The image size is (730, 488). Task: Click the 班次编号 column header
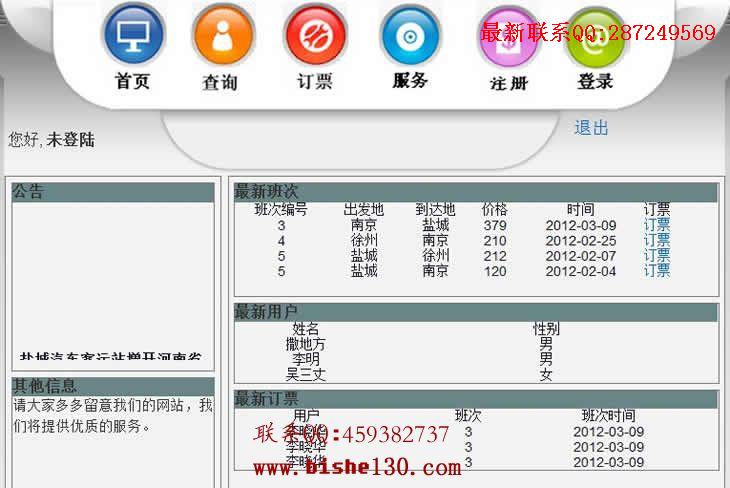(281, 210)
